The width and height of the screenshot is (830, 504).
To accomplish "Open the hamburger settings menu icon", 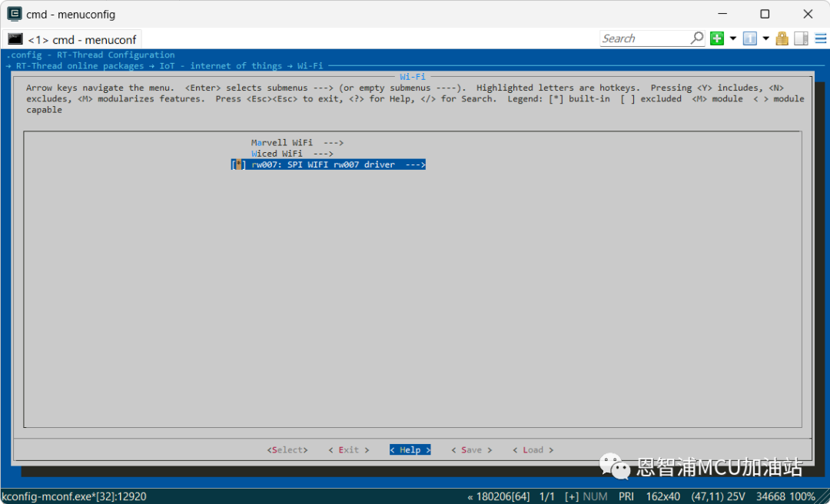I will (x=820, y=38).
